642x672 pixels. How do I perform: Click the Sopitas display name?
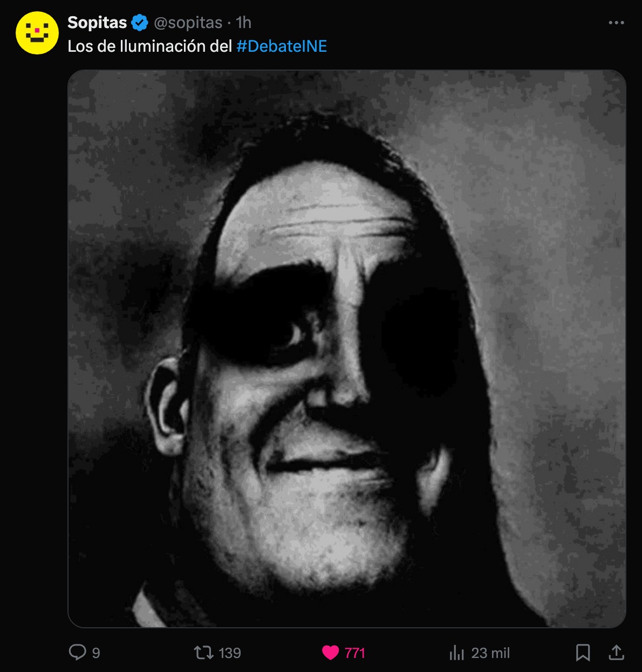[x=97, y=23]
